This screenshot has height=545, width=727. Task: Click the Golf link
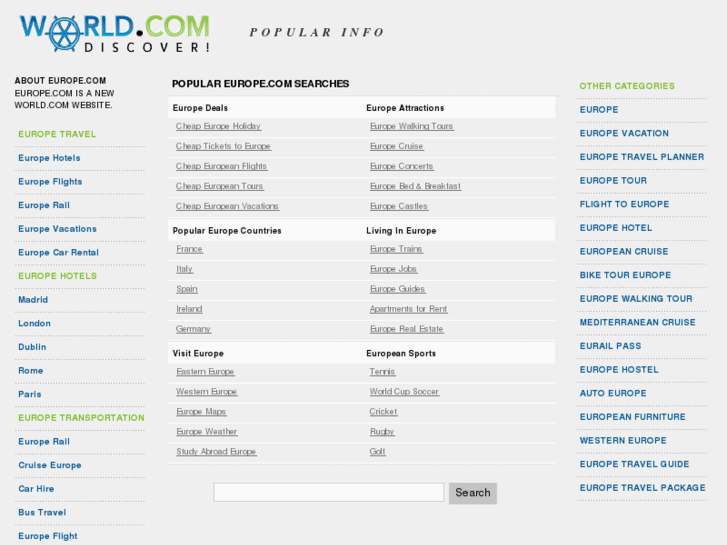[377, 452]
